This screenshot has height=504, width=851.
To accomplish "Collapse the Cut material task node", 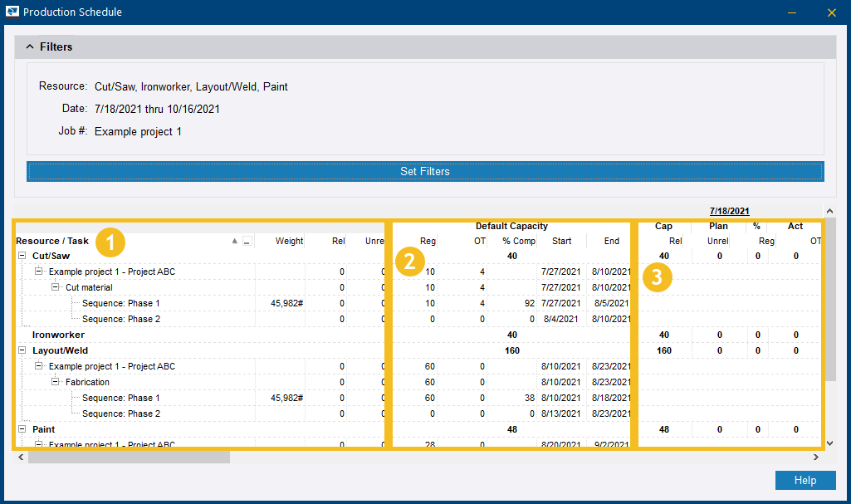I will pyautogui.click(x=53, y=287).
